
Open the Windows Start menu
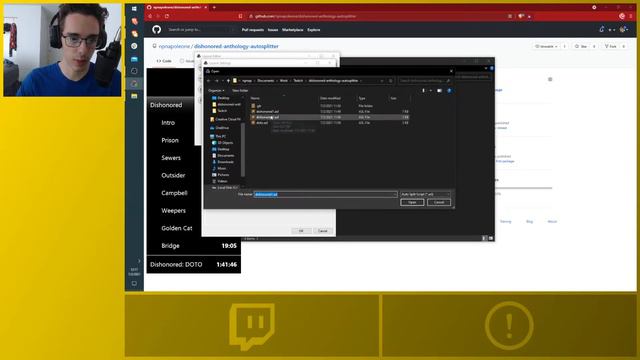coord(134,8)
